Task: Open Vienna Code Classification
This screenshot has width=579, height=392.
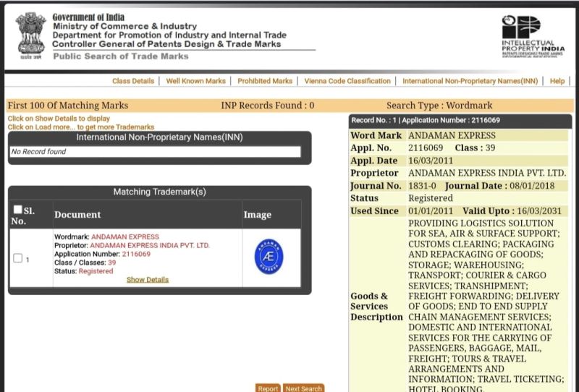Action: (347, 81)
